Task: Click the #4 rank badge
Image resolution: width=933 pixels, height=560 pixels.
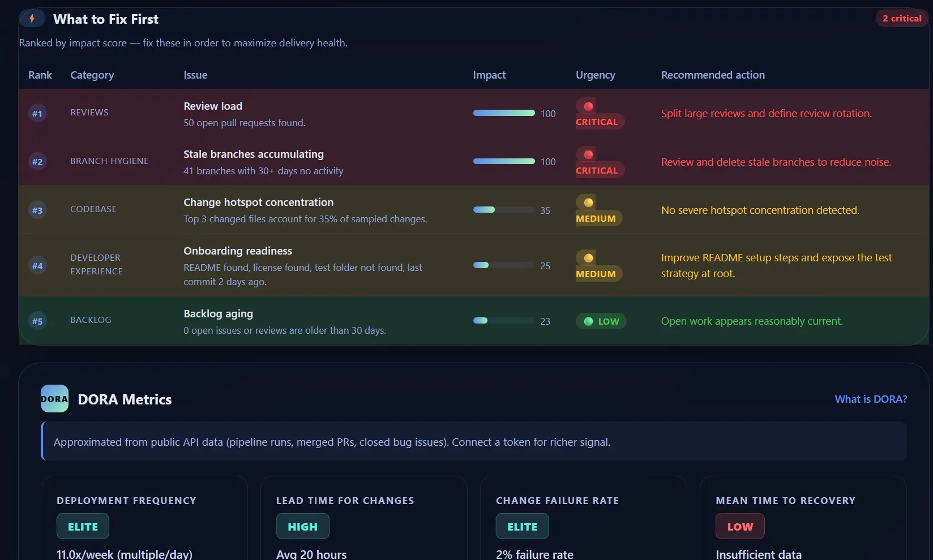Action: tap(37, 266)
